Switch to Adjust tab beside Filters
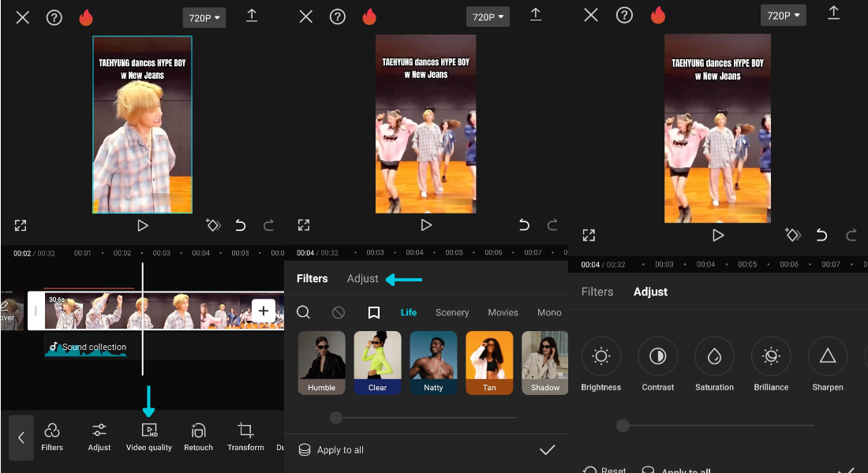The width and height of the screenshot is (868, 473). point(363,279)
